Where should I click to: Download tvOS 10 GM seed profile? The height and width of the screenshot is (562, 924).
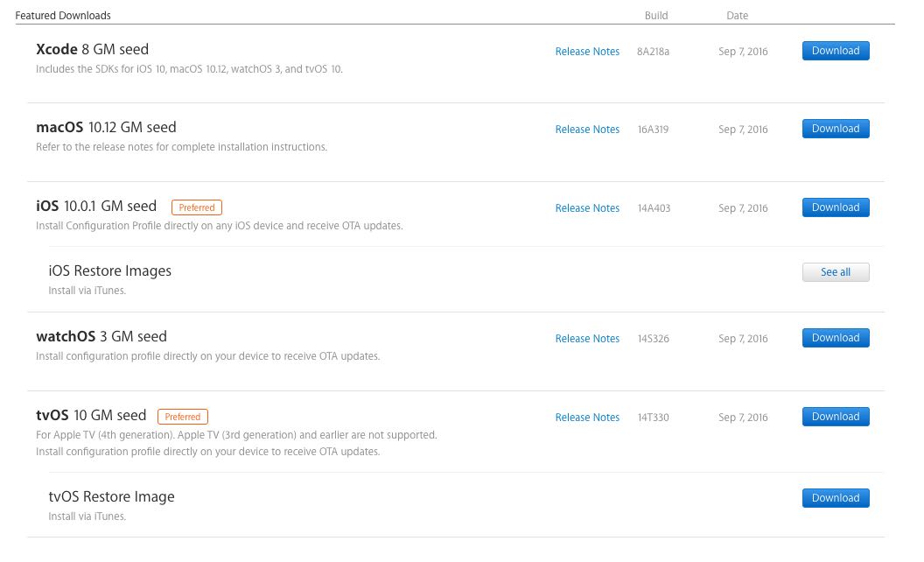click(x=836, y=417)
